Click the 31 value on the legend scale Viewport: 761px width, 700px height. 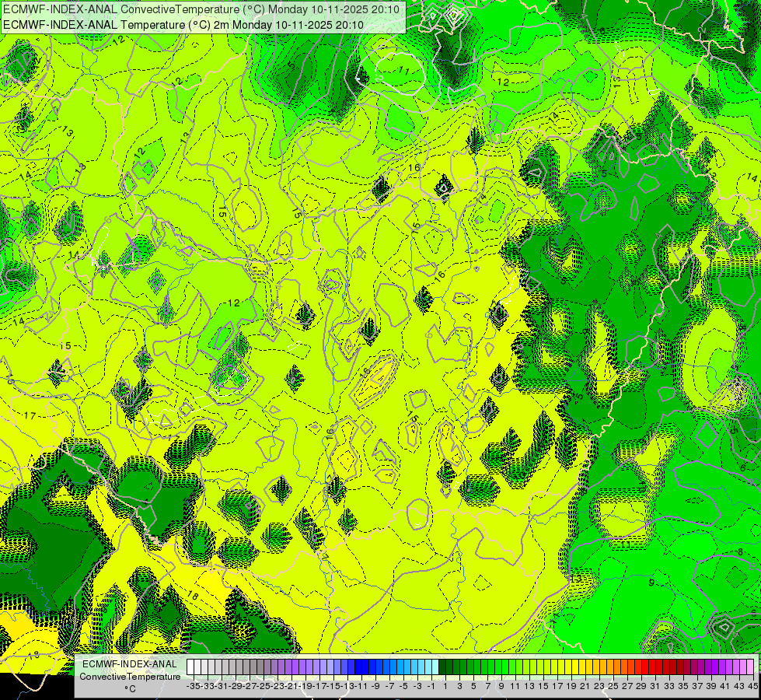[x=655, y=687]
